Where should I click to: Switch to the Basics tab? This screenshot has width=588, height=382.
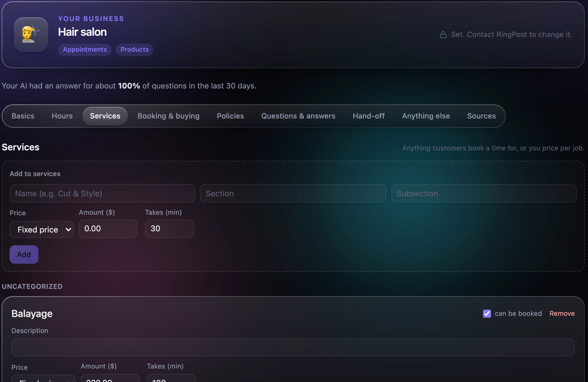(x=23, y=116)
